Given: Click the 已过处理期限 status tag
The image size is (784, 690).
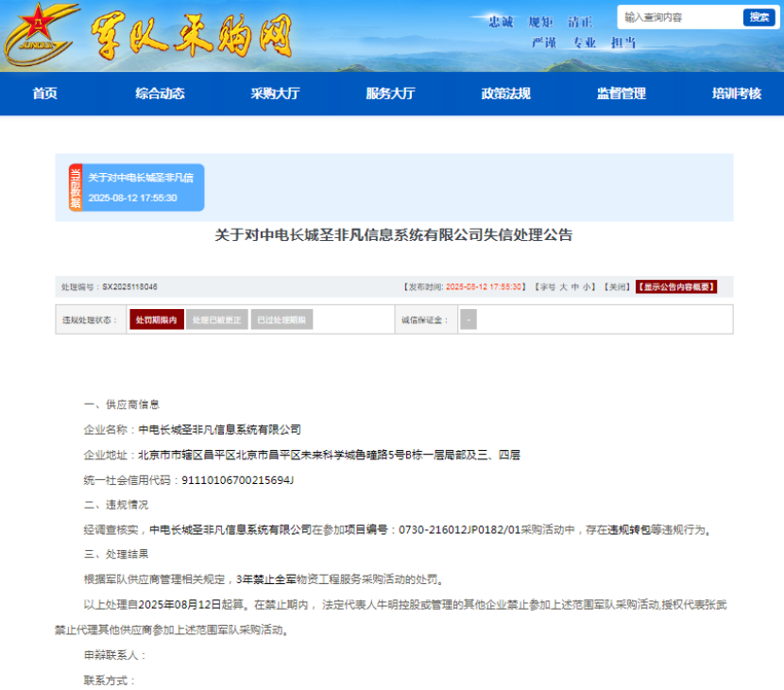Looking at the screenshot, I should click(281, 319).
